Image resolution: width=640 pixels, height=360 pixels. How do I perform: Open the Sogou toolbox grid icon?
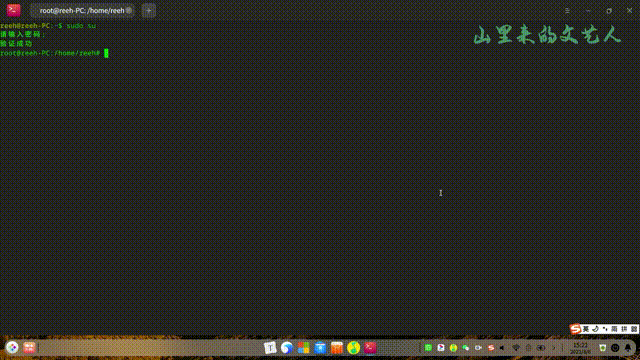(x=634, y=329)
